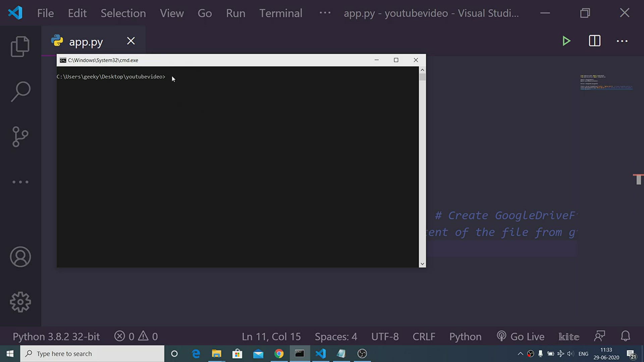Open the Search view in activity bar

click(x=20, y=91)
